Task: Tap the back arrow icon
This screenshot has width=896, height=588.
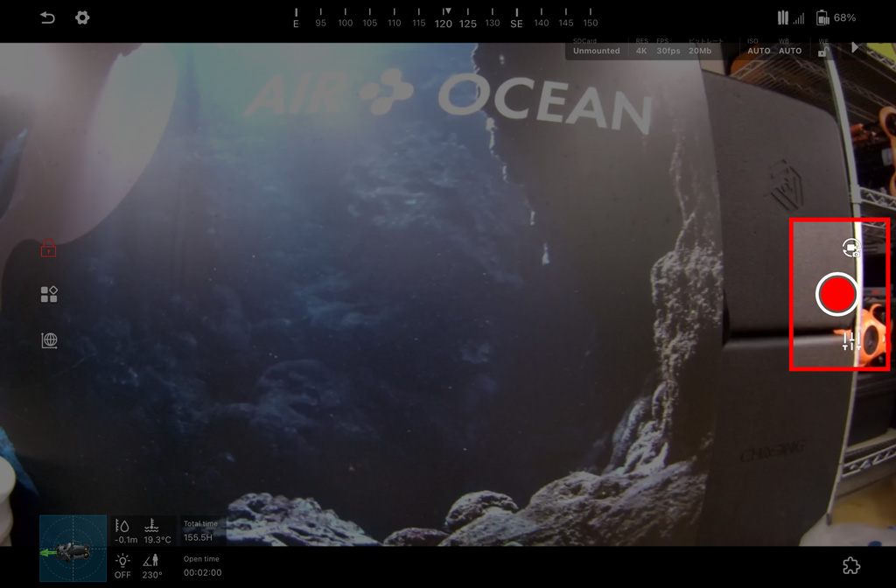Action: click(x=47, y=17)
